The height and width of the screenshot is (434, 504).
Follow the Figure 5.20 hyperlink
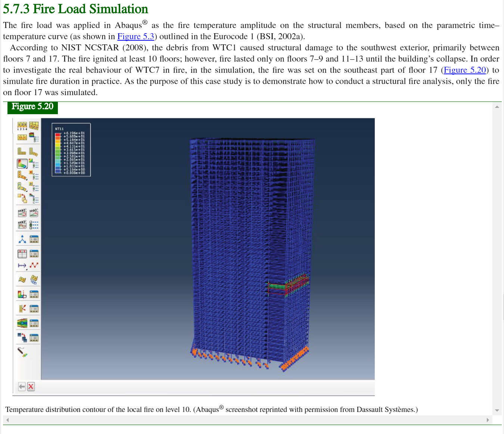point(464,70)
